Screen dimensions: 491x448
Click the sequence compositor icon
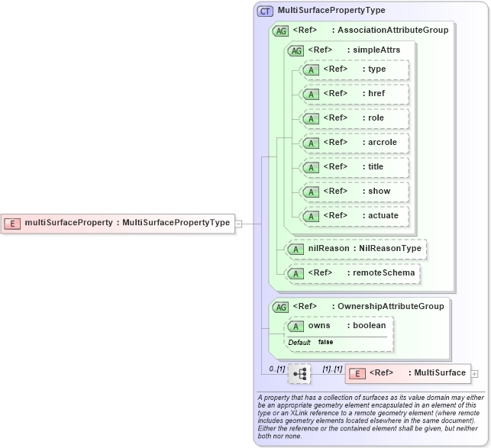click(299, 374)
